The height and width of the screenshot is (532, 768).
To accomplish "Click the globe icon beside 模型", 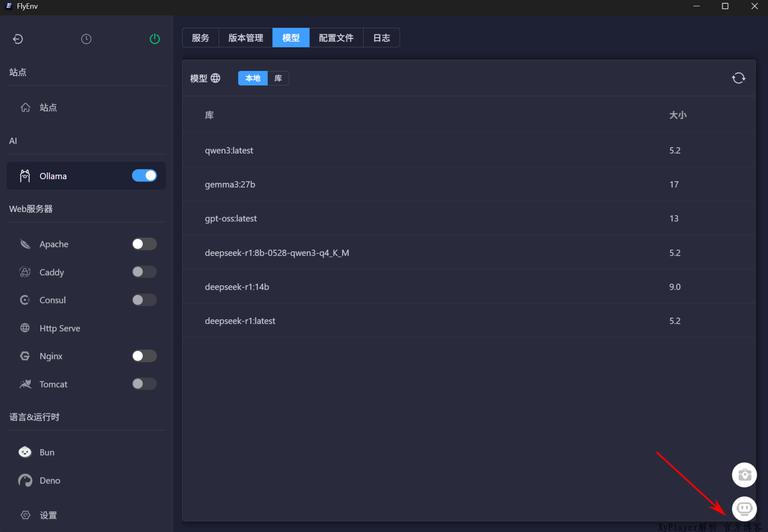I will (x=215, y=78).
